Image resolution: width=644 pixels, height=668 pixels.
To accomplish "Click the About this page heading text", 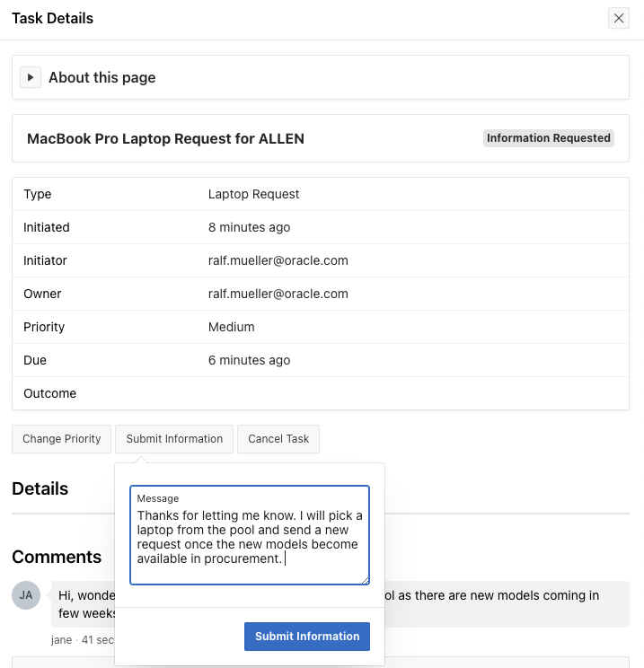I will pyautogui.click(x=101, y=77).
